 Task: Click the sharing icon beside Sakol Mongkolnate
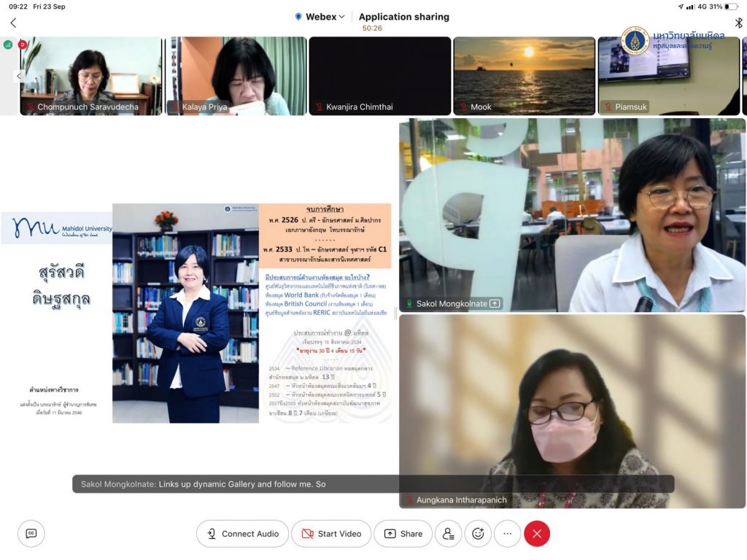[x=495, y=303]
